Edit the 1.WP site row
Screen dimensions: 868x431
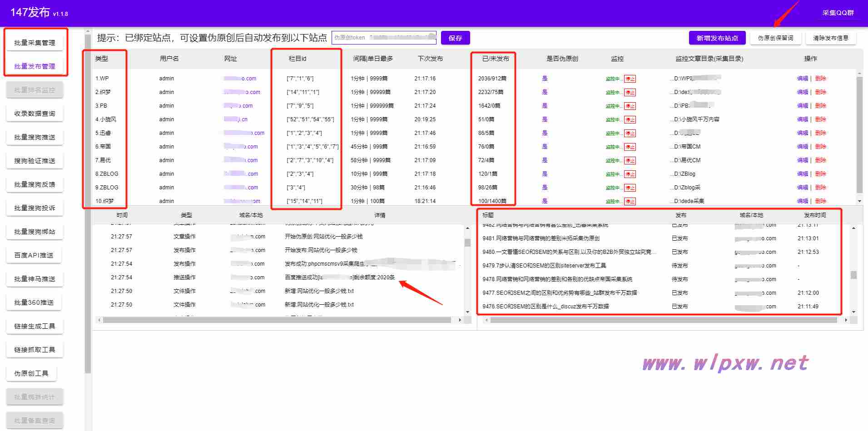(803, 79)
